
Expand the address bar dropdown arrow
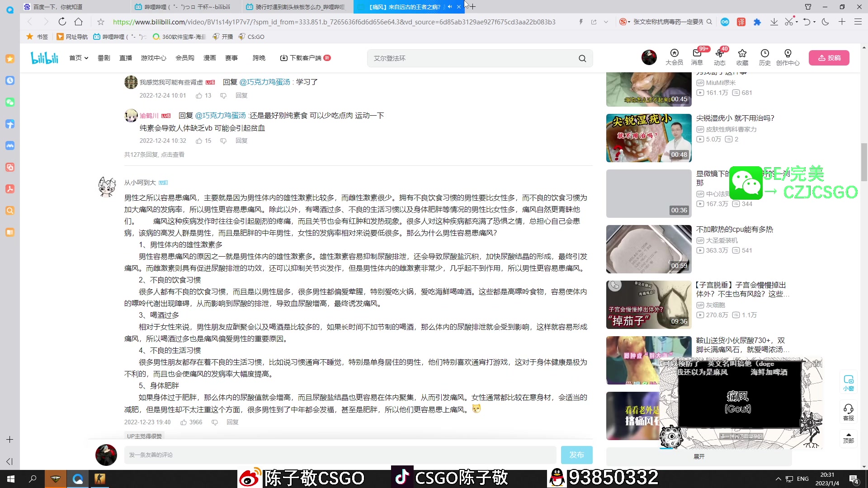(606, 22)
